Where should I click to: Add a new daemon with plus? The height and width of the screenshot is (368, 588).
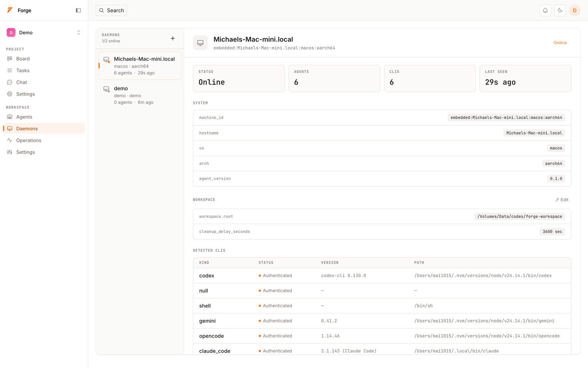pyautogui.click(x=173, y=38)
